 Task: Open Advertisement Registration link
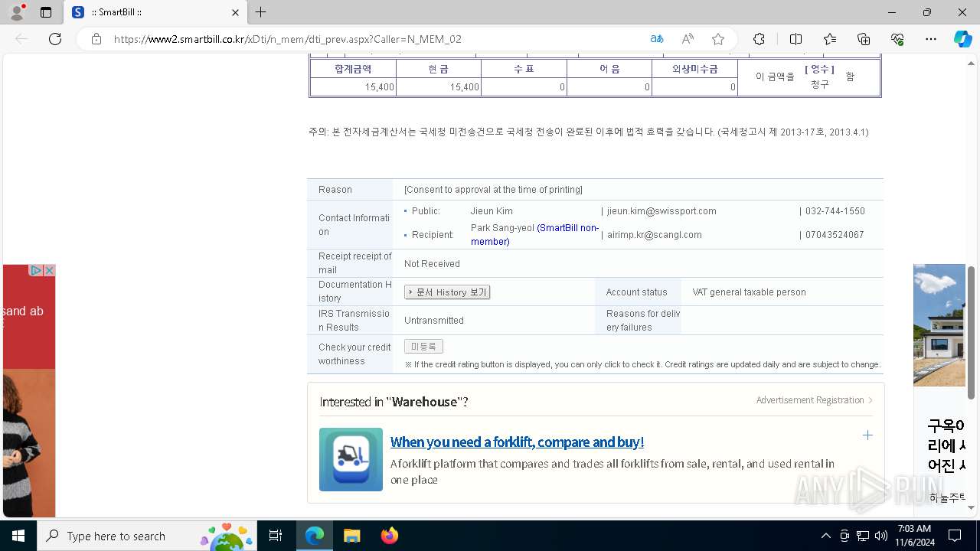(x=815, y=400)
